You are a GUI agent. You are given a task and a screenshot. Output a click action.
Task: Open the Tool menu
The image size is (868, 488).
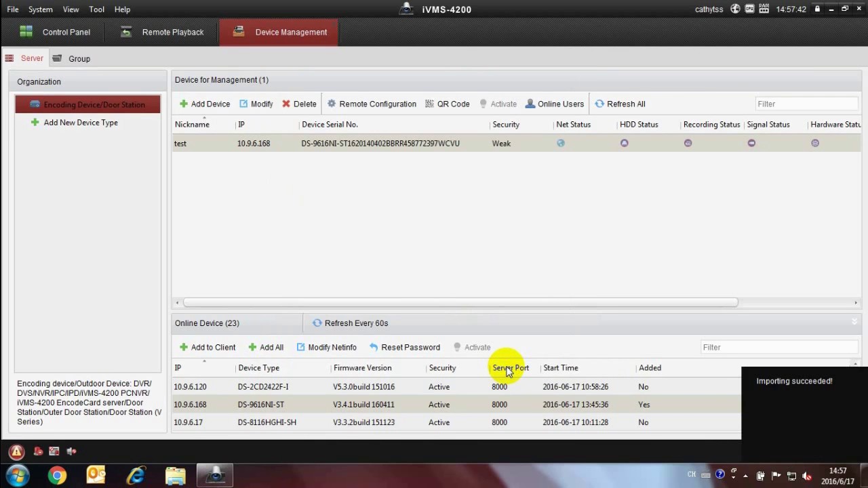(x=96, y=9)
